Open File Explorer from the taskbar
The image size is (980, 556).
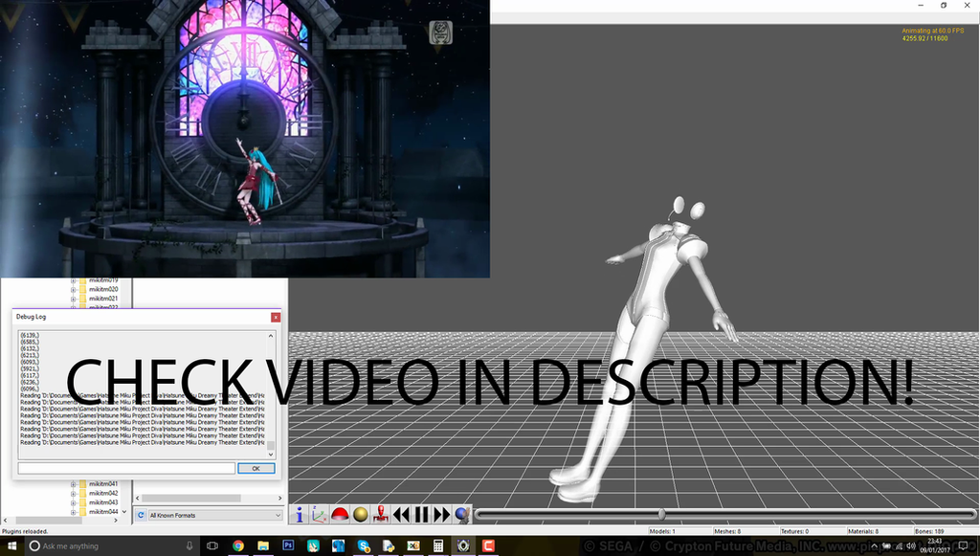pos(263,545)
